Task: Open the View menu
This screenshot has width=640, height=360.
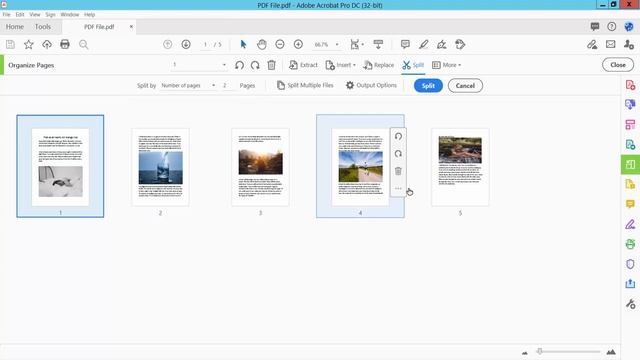Action: pyautogui.click(x=35, y=14)
